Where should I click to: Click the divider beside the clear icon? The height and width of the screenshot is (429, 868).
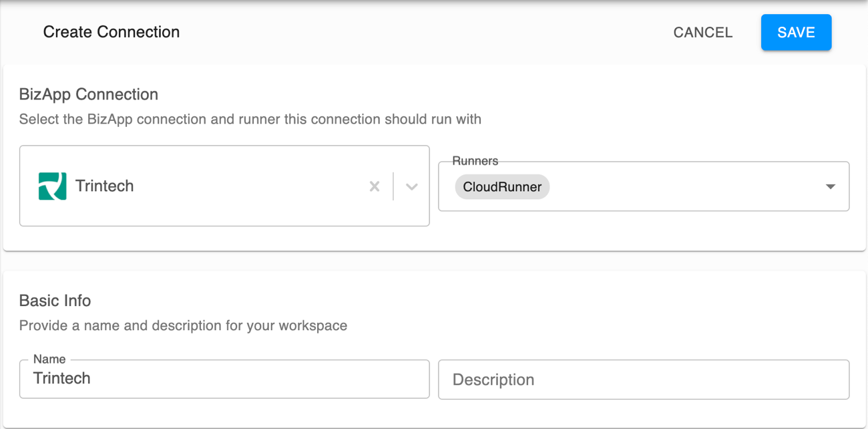(393, 186)
